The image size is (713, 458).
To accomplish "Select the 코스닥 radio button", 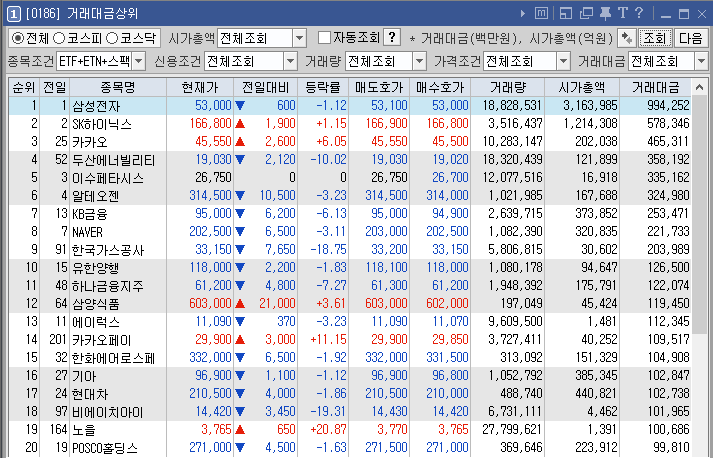I will click(x=112, y=38).
